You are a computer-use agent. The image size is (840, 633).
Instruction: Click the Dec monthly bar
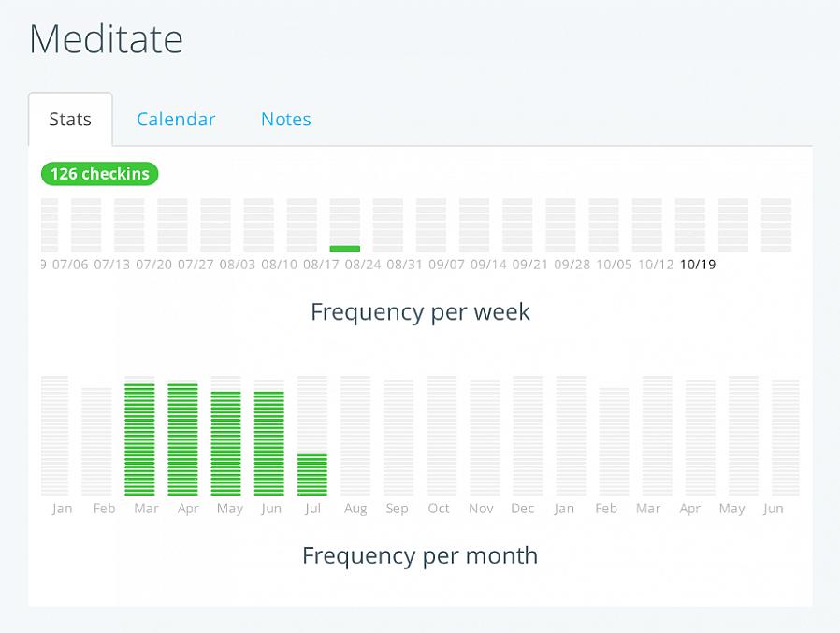click(x=528, y=437)
